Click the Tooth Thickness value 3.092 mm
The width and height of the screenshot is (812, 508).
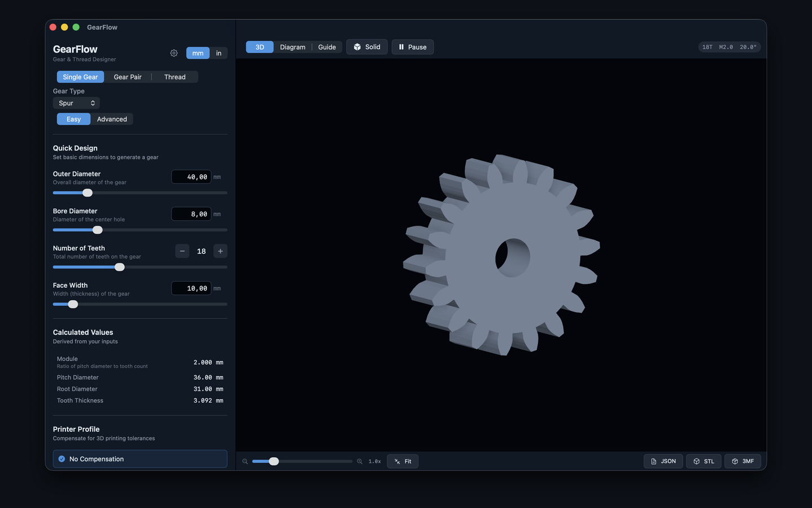tap(208, 400)
